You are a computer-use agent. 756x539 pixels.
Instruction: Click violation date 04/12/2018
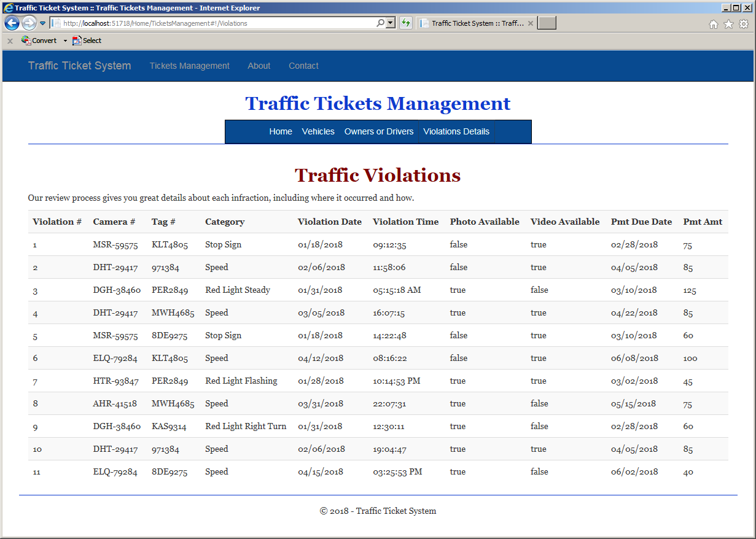point(321,358)
